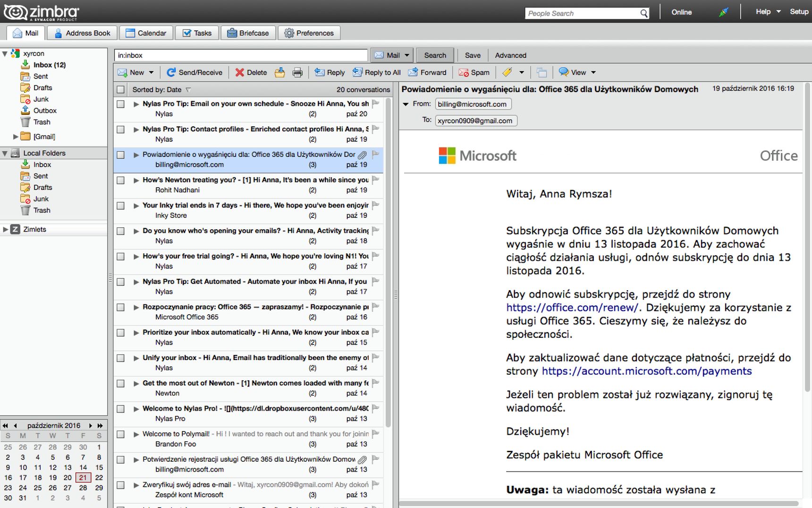
Task: Switch to the Preferences tab
Action: [x=309, y=33]
